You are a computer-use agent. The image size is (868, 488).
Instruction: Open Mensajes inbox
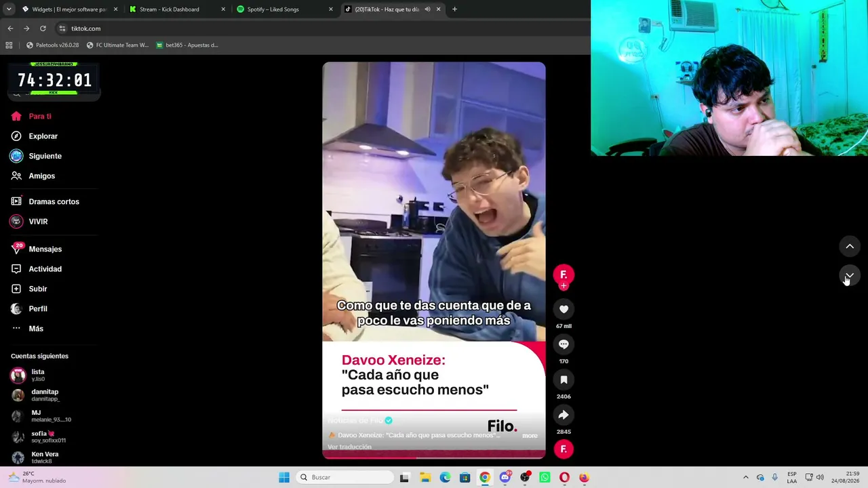[x=37, y=249]
